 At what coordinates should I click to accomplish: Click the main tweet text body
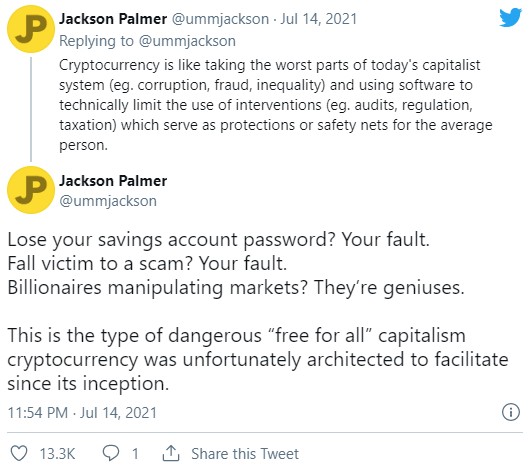[x=258, y=311]
